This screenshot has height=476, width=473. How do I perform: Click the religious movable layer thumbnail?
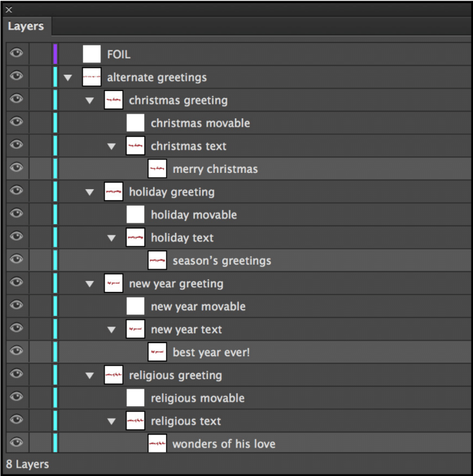[136, 398]
